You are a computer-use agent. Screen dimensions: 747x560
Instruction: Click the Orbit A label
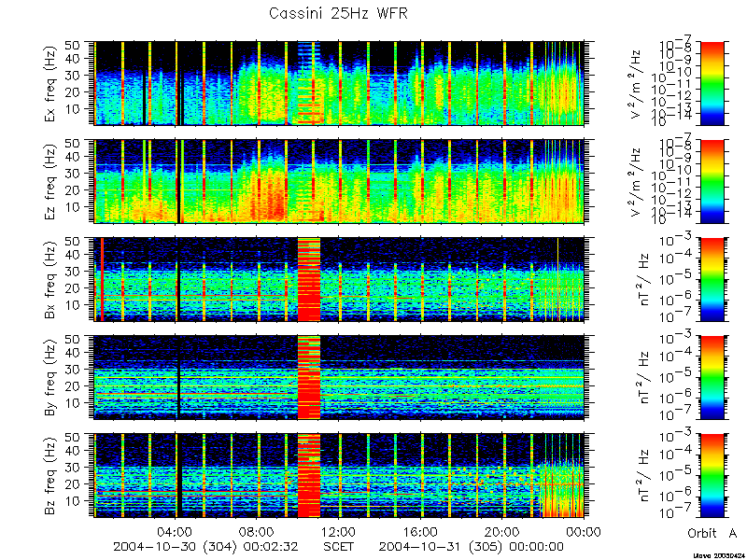pos(712,533)
